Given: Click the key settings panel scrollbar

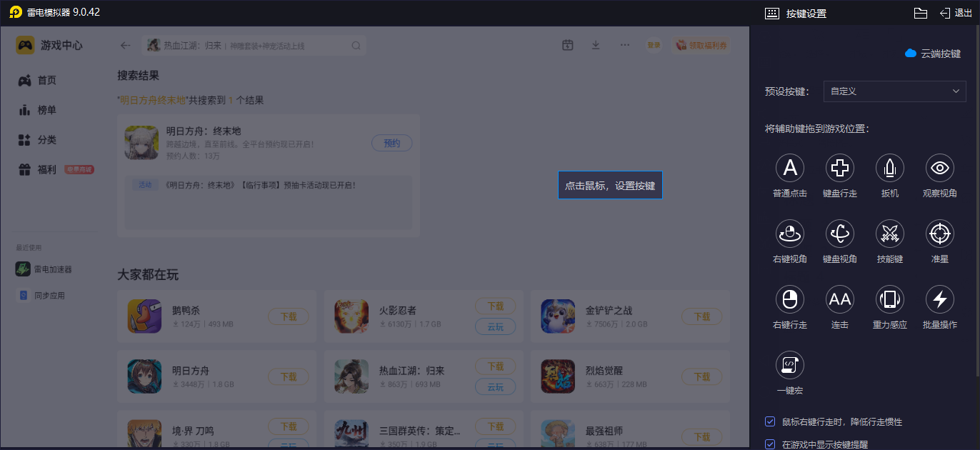Looking at the screenshot, I should click(x=976, y=200).
